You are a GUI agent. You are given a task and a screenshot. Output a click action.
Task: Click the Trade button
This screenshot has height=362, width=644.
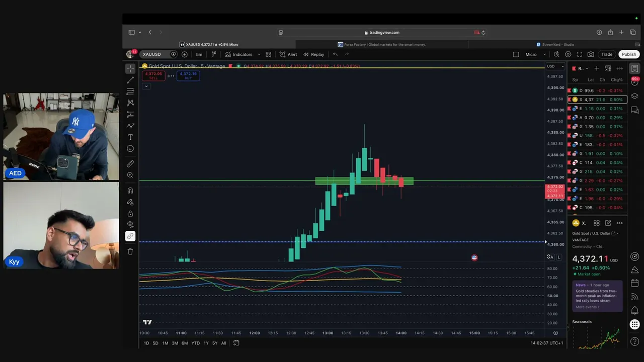click(x=607, y=54)
